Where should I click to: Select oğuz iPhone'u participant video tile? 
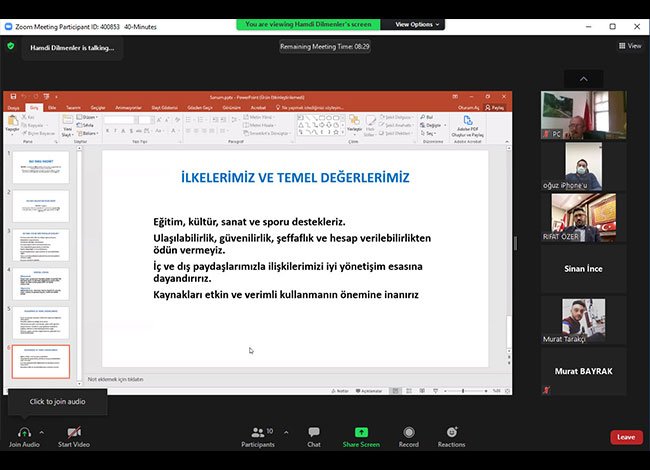click(583, 166)
